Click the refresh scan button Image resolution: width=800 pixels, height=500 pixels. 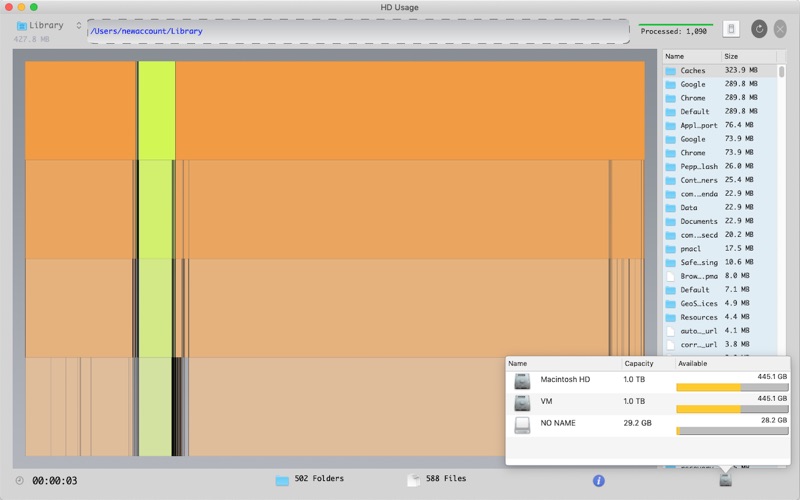759,29
